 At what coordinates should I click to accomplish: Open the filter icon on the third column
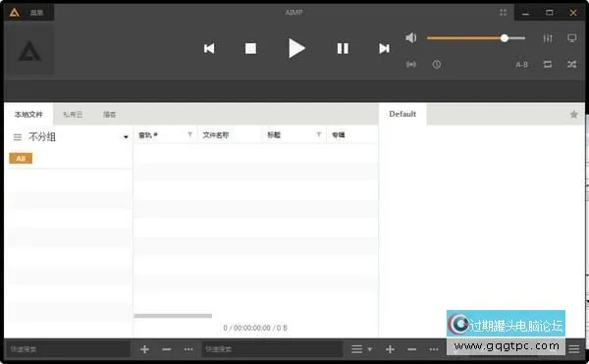tap(318, 134)
